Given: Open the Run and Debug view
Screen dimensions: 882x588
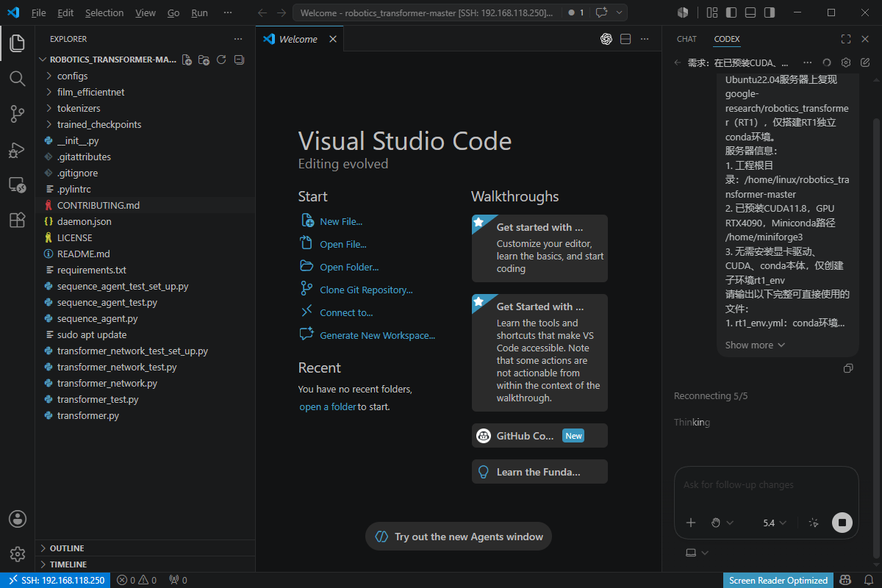Looking at the screenshot, I should pyautogui.click(x=17, y=149).
